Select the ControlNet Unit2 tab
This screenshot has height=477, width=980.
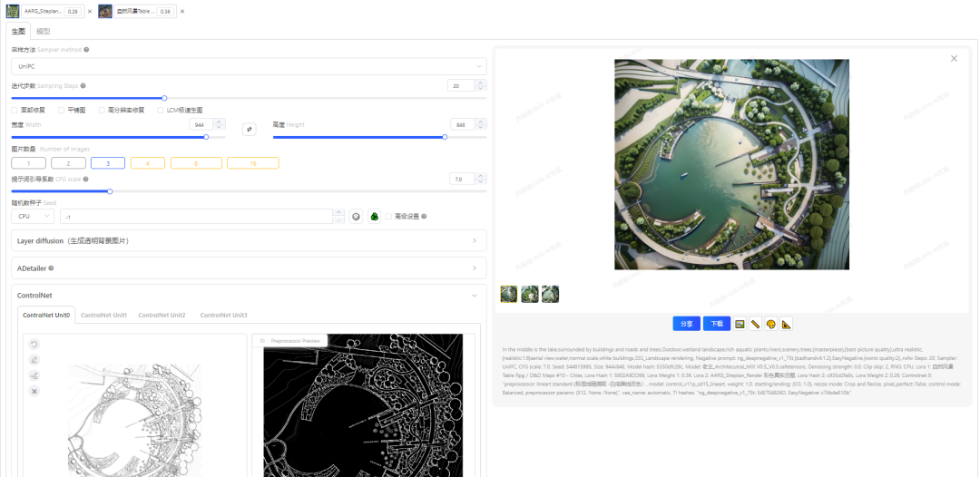coord(162,316)
